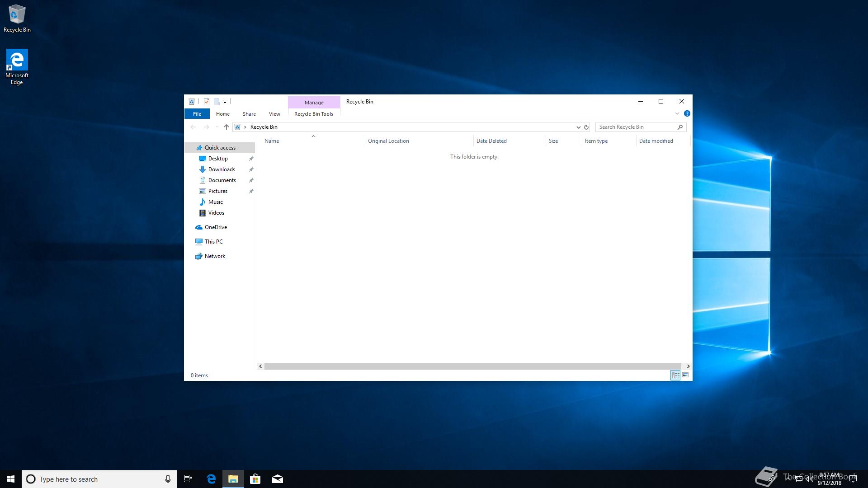
Task: Click the New folder quick access toolbar icon
Action: click(x=217, y=102)
